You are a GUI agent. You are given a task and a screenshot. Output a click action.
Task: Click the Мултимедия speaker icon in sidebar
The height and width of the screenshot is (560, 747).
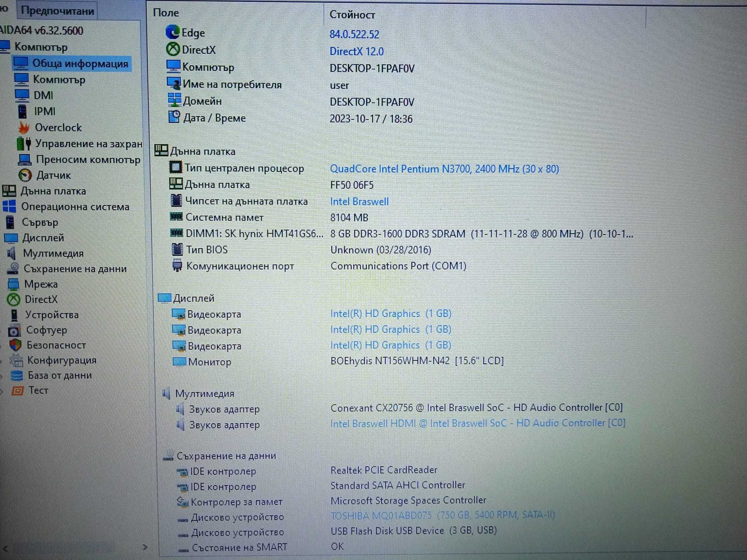[11, 253]
